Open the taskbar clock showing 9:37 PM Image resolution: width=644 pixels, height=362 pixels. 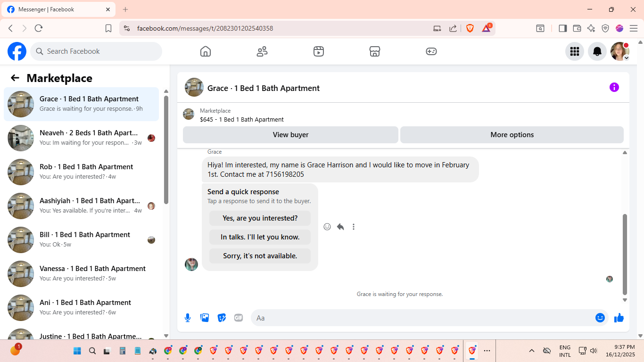tap(620, 351)
